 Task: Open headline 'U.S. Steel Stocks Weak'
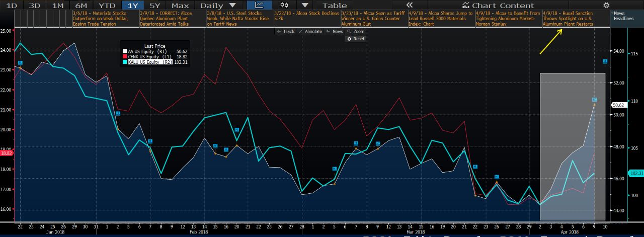[x=239, y=18]
